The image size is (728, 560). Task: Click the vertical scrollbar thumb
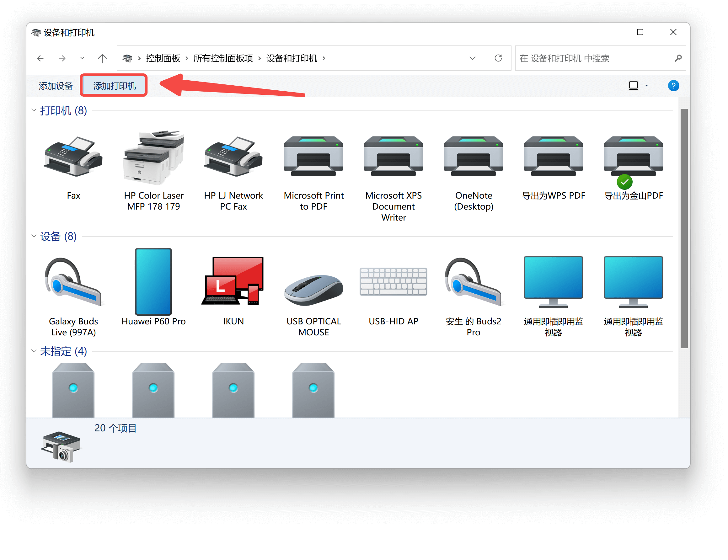[684, 228]
